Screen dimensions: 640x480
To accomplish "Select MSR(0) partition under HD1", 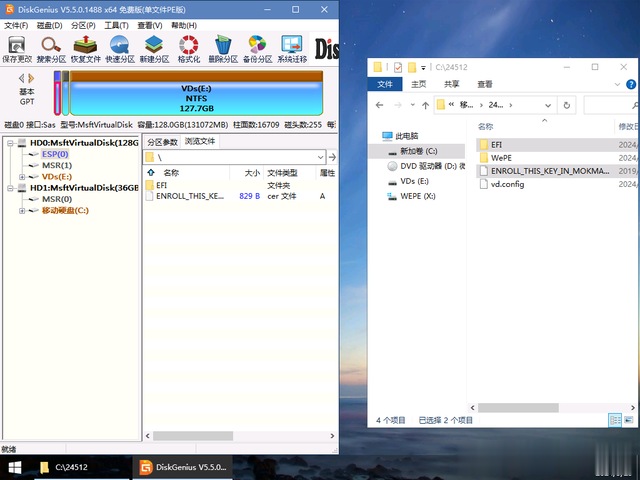I will (57, 199).
